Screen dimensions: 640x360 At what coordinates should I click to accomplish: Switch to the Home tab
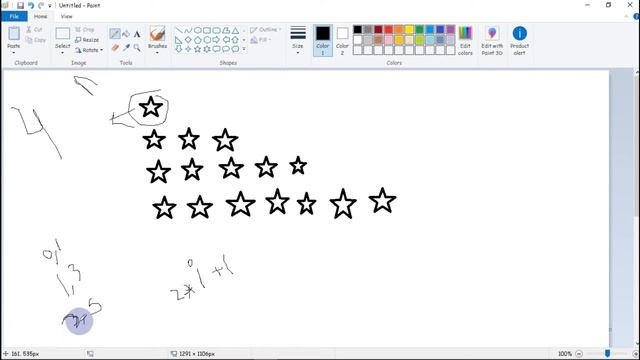(40, 16)
